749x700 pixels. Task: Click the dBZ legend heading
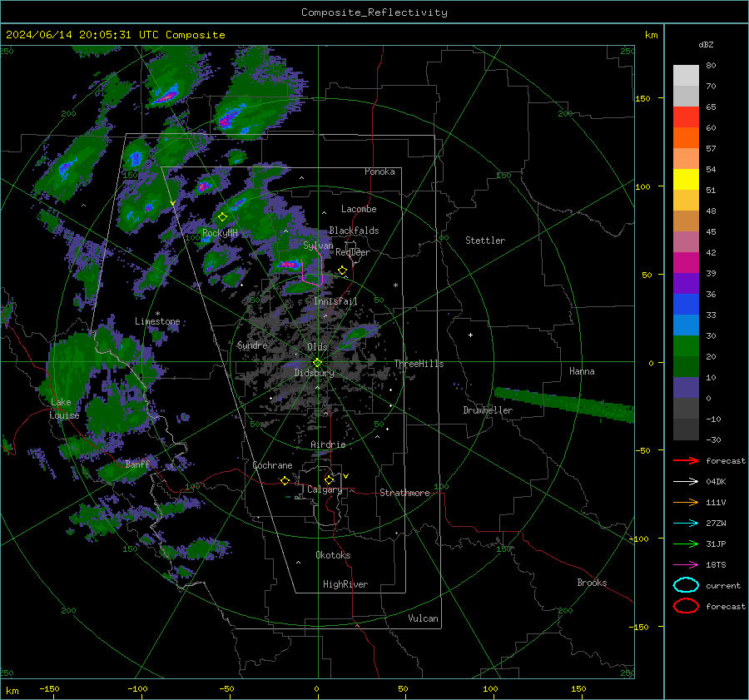(x=706, y=44)
